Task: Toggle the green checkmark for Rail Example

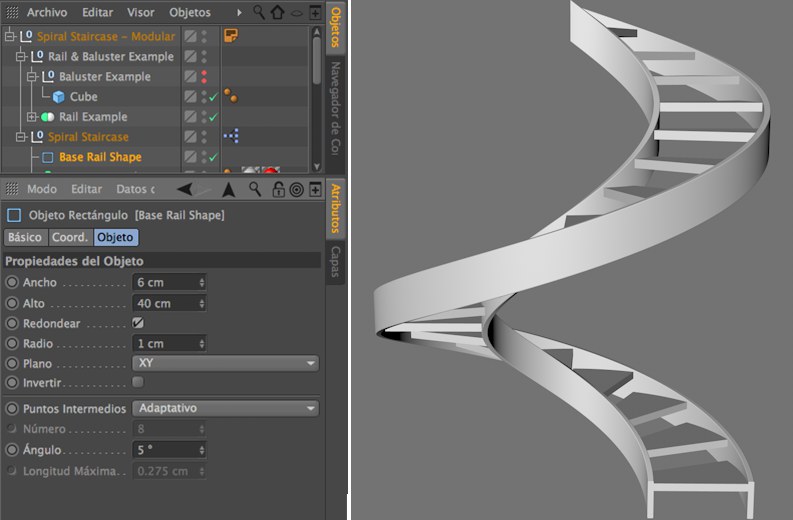Action: point(213,117)
